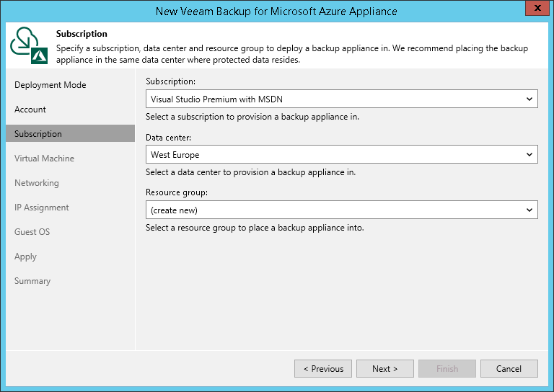This screenshot has width=554, height=392.
Task: Click the 'Resource group:' field label
Action: pos(177,192)
